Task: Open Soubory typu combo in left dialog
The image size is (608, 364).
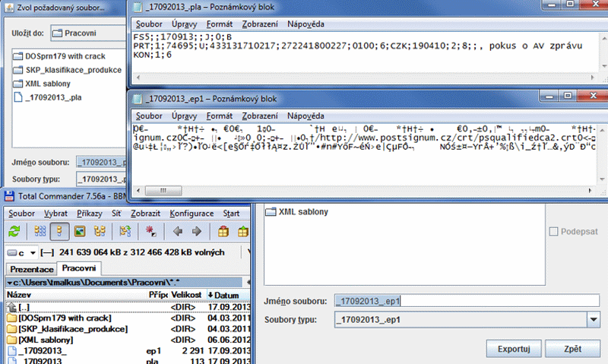Action: tap(101, 179)
